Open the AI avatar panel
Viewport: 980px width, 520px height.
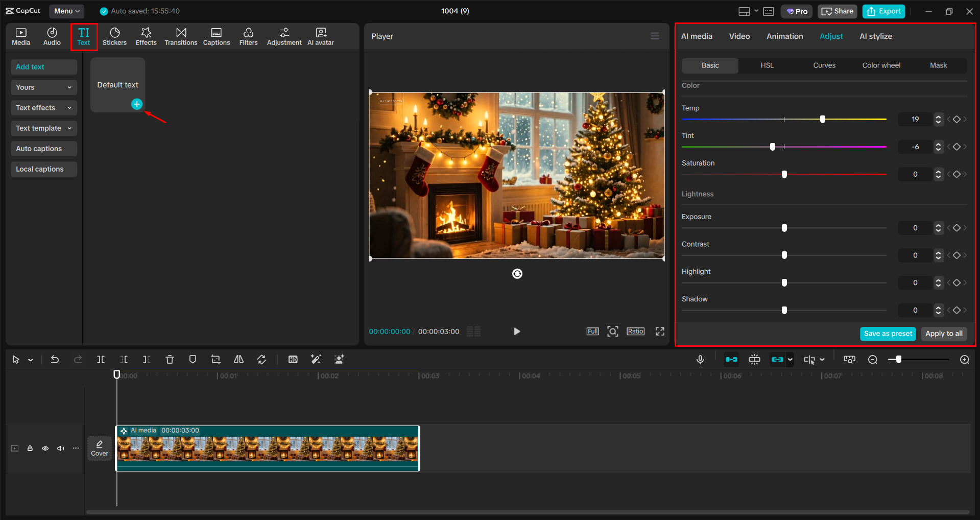pos(320,36)
